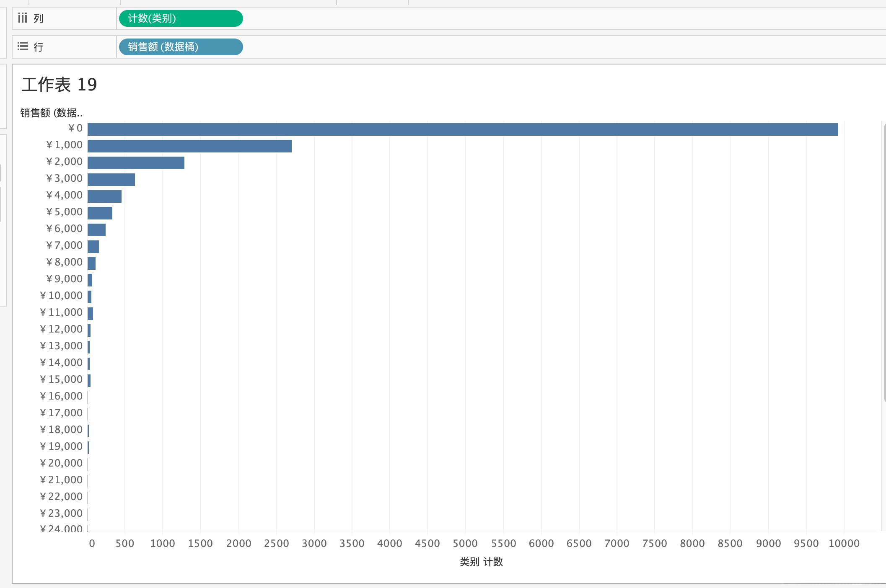Click the worksheet title 工作表 19
886x588 pixels.
(59, 85)
